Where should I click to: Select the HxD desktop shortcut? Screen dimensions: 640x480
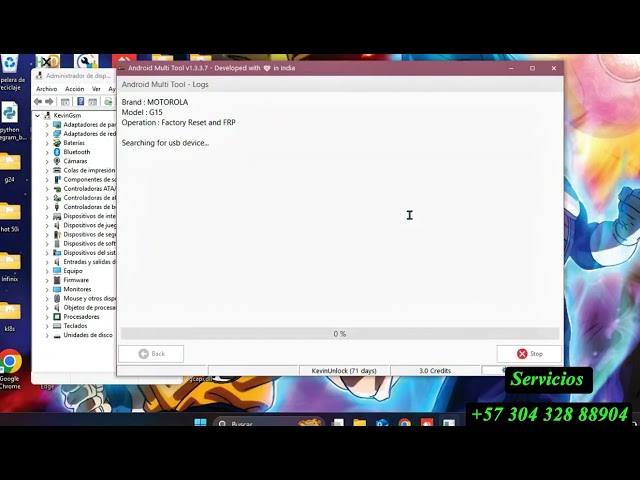tap(47, 62)
